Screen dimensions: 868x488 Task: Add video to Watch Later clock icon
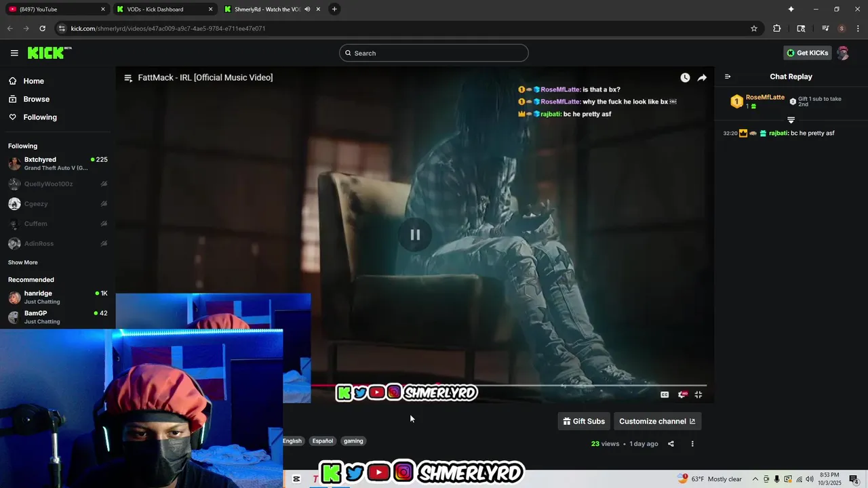point(685,78)
